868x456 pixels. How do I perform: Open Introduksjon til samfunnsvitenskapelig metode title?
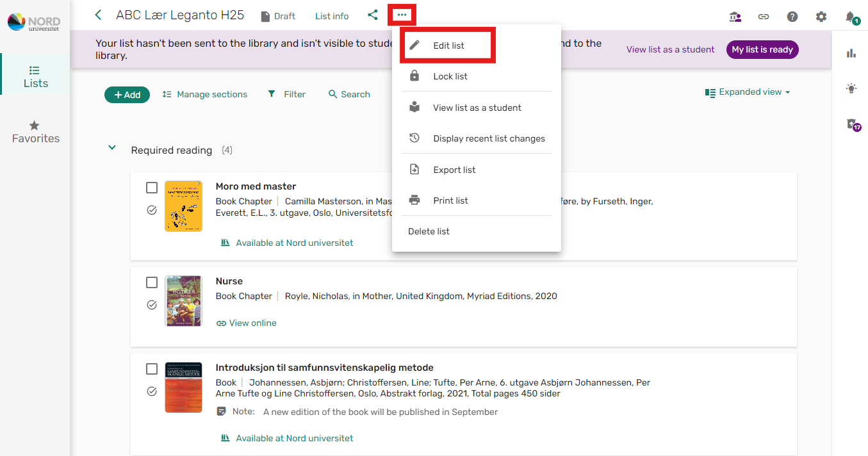click(x=325, y=368)
